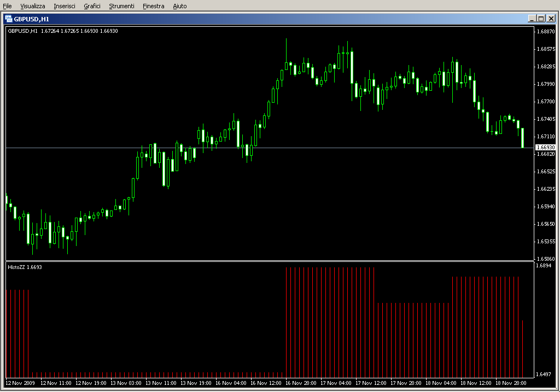Click the 12 Nov 2009 time label
This screenshot has width=560, height=392.
tap(20, 383)
